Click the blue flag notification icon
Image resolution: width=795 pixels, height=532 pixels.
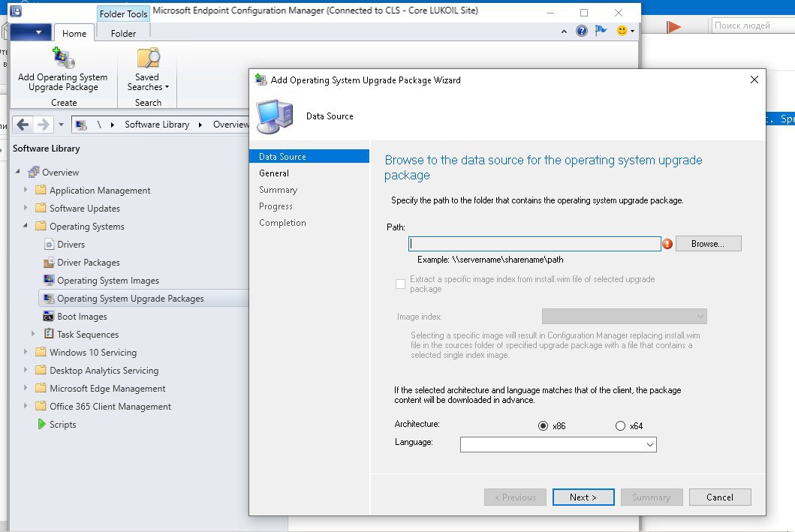pyautogui.click(x=601, y=31)
